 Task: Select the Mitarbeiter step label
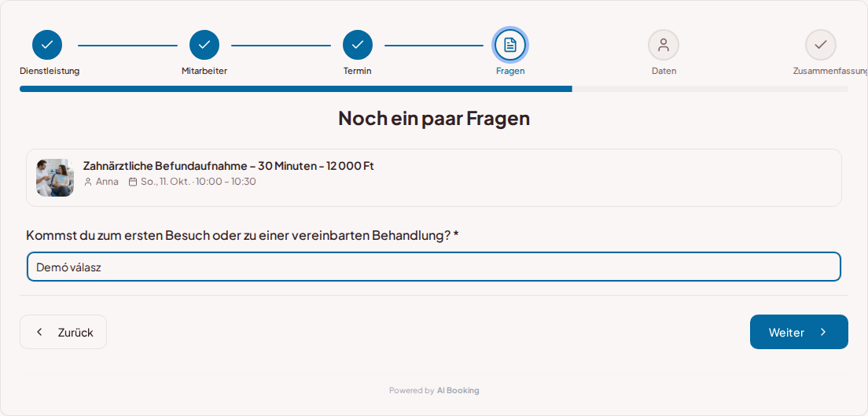tap(204, 71)
